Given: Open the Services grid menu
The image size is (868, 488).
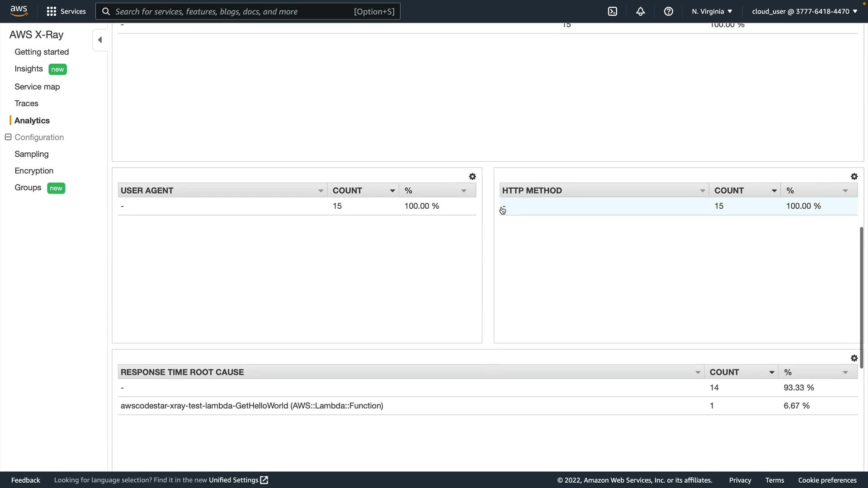Looking at the screenshot, I should [51, 11].
